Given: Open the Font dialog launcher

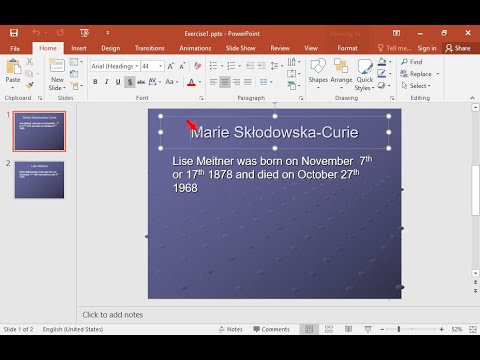Looking at the screenshot, I should [201, 98].
